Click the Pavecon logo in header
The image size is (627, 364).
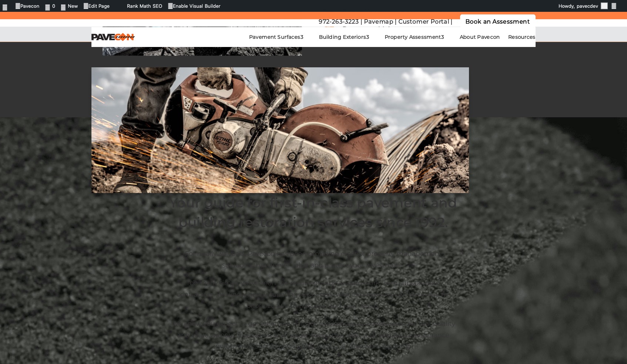113,37
